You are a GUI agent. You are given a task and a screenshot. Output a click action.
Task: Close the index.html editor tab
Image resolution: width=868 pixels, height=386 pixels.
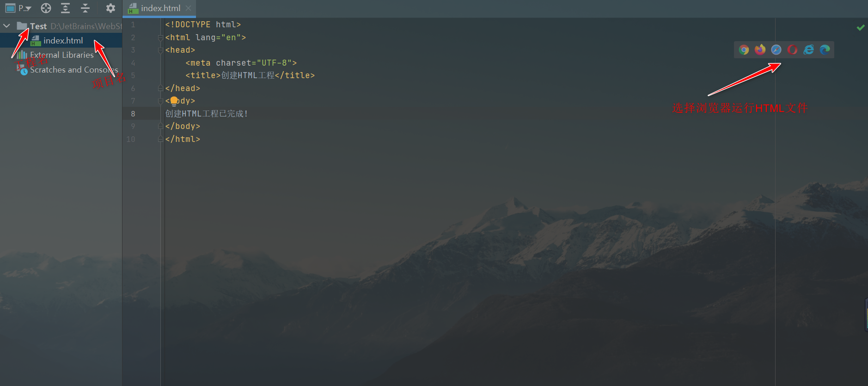point(188,8)
